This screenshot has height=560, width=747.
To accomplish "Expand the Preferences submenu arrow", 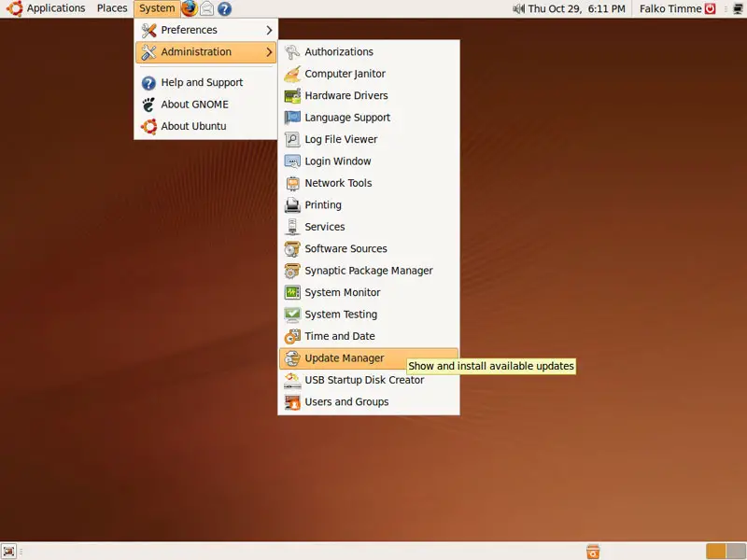I will [269, 30].
